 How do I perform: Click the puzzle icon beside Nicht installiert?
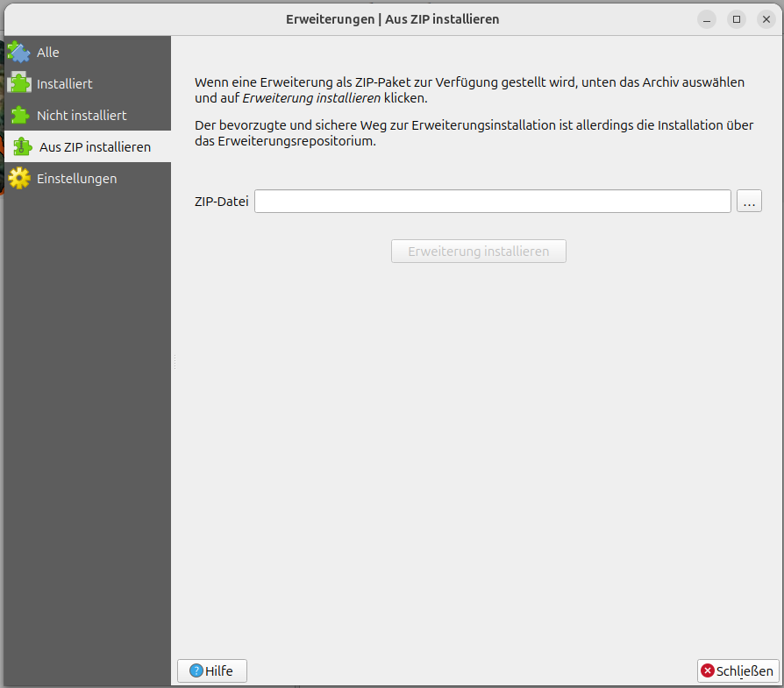tap(18, 116)
